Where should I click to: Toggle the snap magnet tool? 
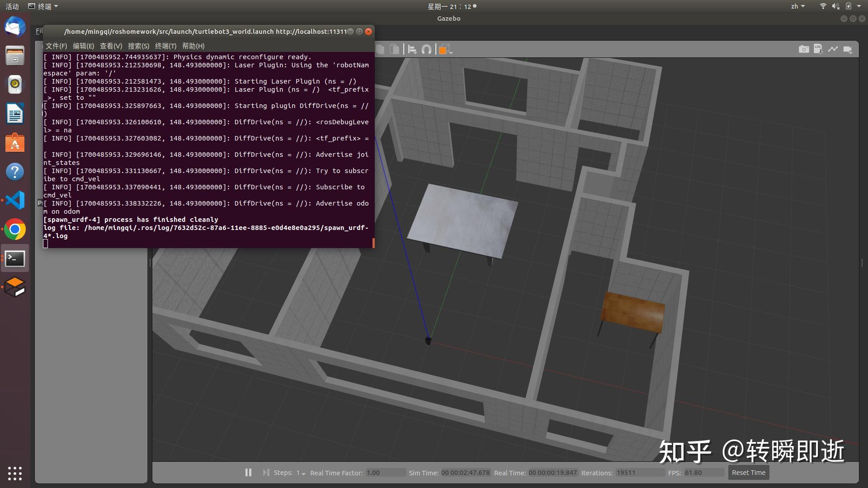426,49
